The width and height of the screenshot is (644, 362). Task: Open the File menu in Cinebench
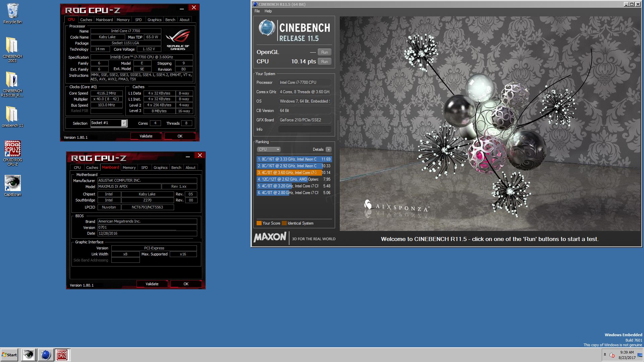[257, 11]
